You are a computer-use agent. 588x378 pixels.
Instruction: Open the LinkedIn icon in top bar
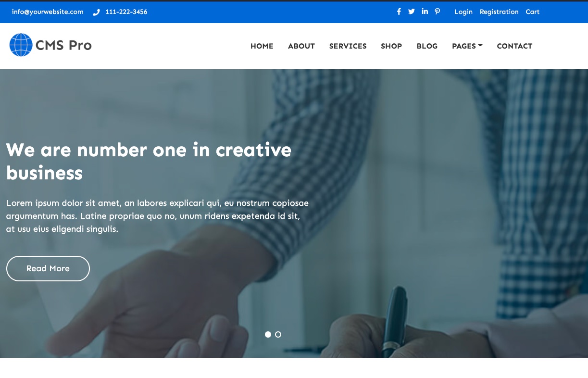tap(425, 12)
